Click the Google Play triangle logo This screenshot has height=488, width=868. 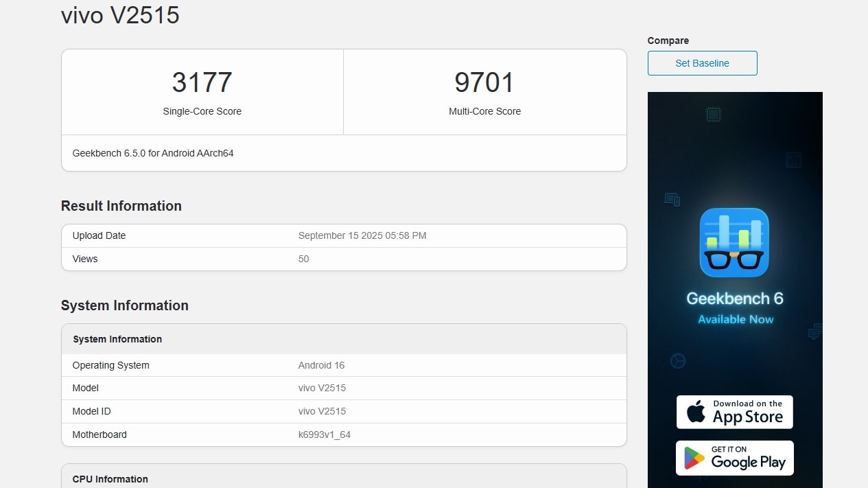click(694, 458)
